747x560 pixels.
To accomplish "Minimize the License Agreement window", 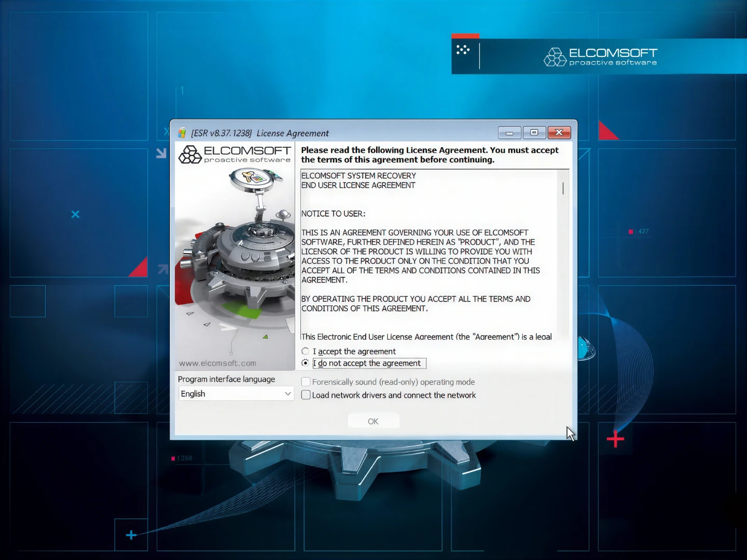I will coord(509,133).
